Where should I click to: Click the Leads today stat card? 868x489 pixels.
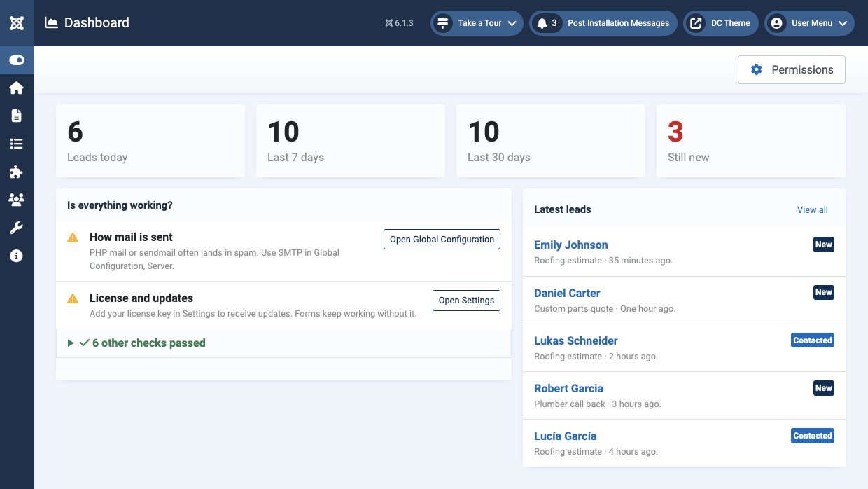[150, 141]
